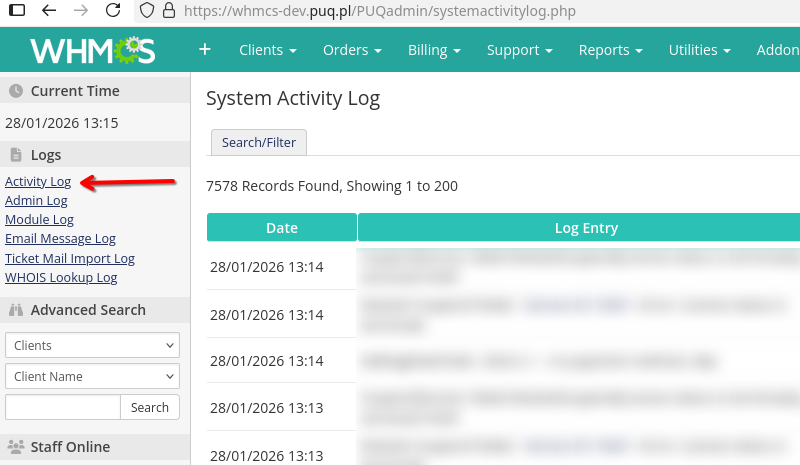Open the Module Log link

39,220
